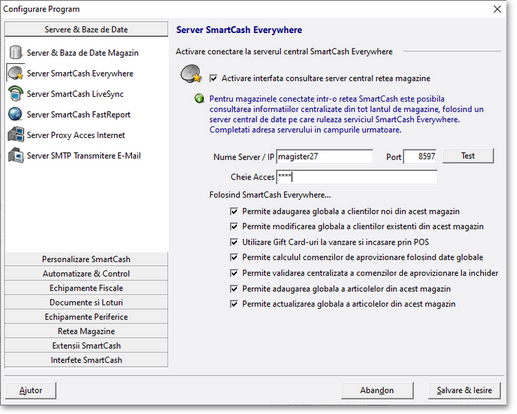Toggle Permite modificarea globala a clientilor existenti
This screenshot has width=517, height=414.
point(234,227)
